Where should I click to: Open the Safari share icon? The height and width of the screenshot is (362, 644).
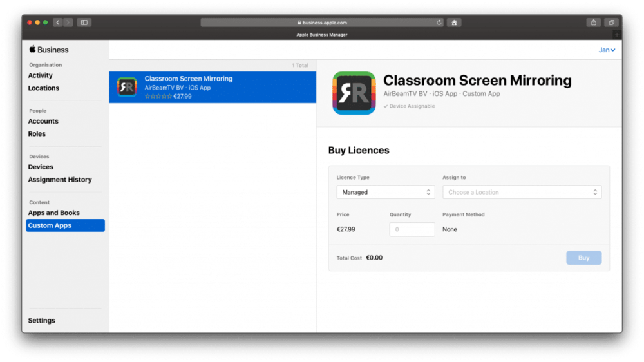(594, 23)
